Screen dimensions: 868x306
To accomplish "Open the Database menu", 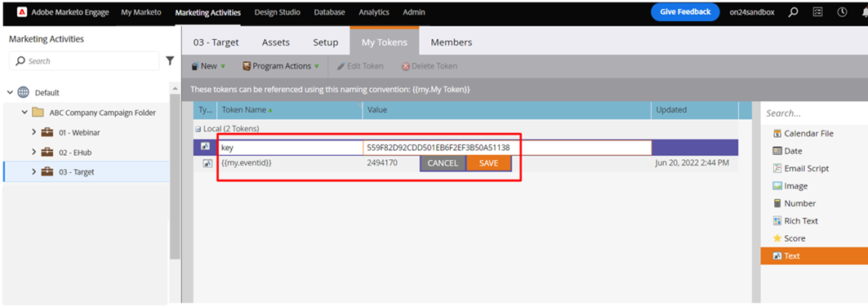I will [329, 12].
